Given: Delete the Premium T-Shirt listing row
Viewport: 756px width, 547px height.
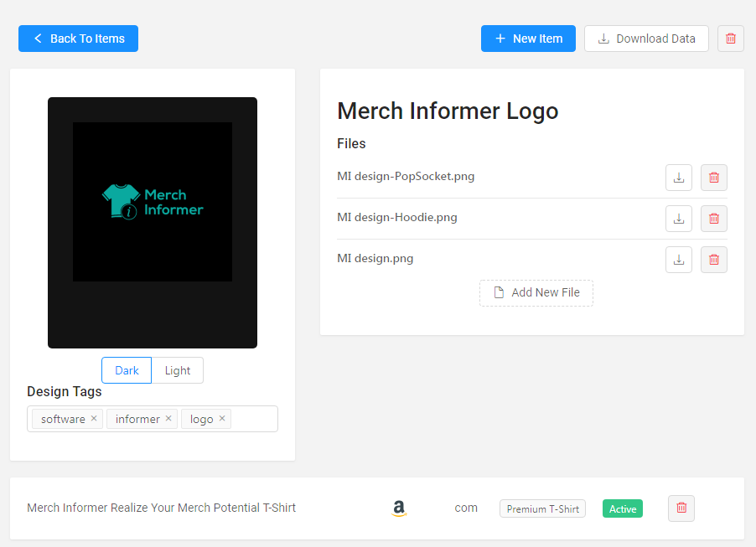Looking at the screenshot, I should click(681, 508).
